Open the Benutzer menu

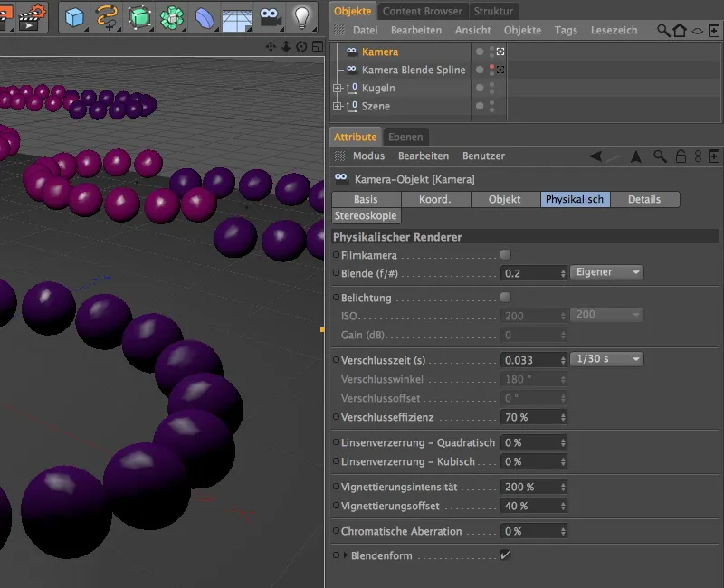pyautogui.click(x=483, y=156)
